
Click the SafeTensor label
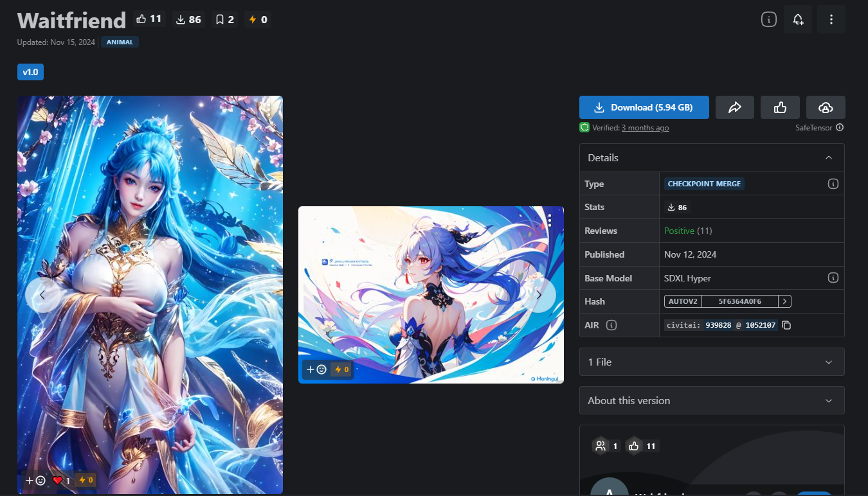pos(814,128)
